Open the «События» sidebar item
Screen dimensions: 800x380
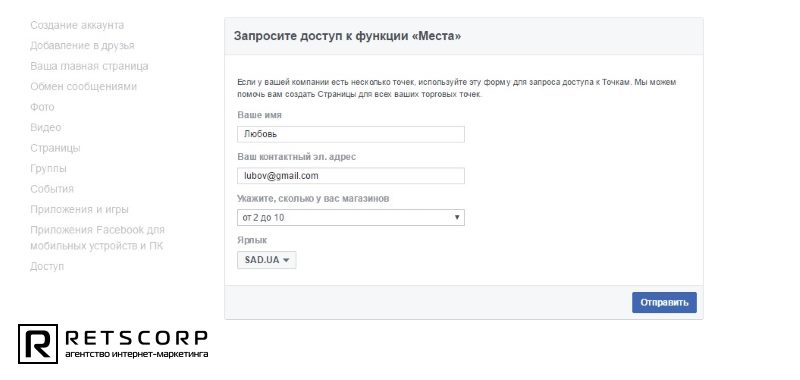[52, 189]
